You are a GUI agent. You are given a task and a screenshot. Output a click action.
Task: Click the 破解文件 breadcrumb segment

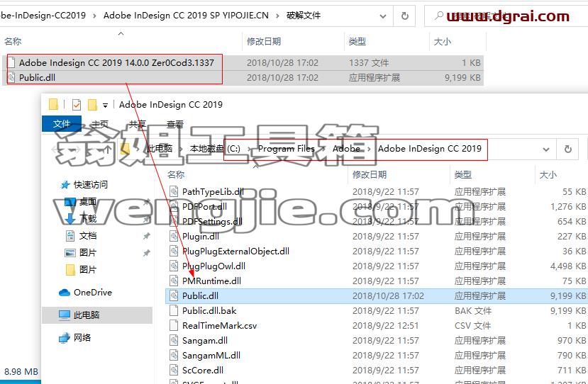(304, 16)
